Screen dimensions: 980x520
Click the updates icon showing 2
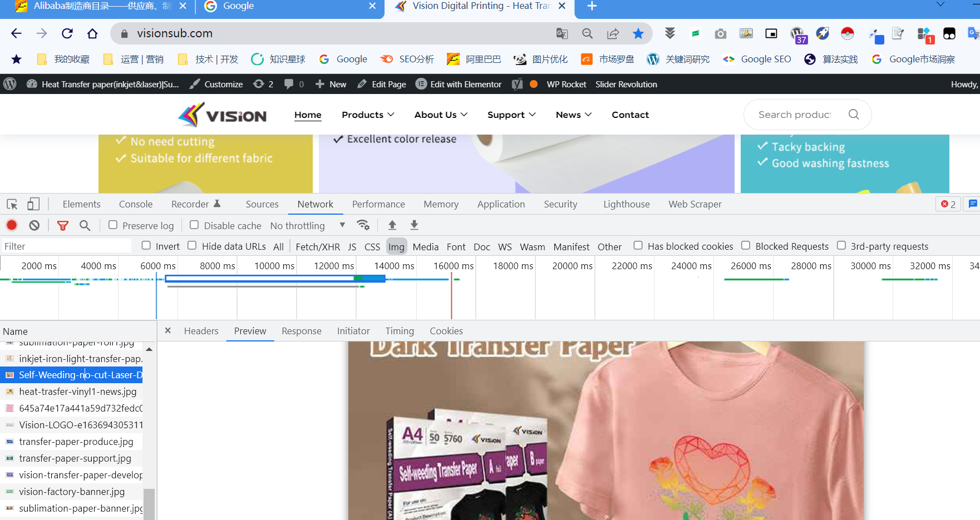pyautogui.click(x=263, y=85)
